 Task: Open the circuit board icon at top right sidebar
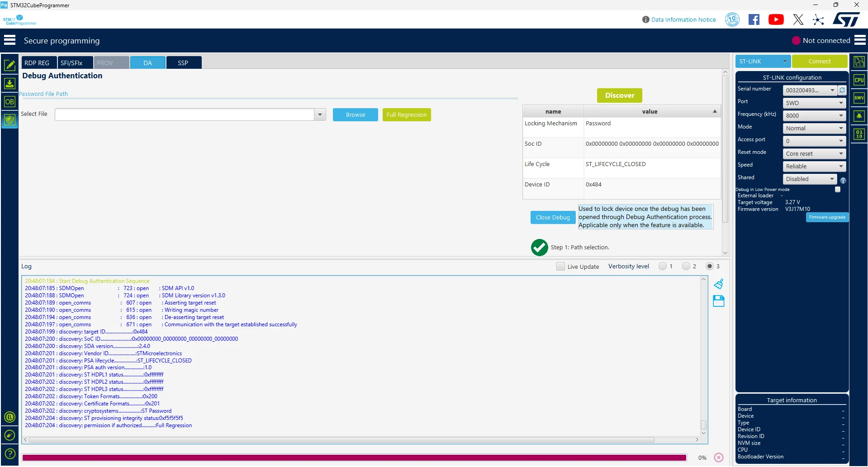coord(859,62)
